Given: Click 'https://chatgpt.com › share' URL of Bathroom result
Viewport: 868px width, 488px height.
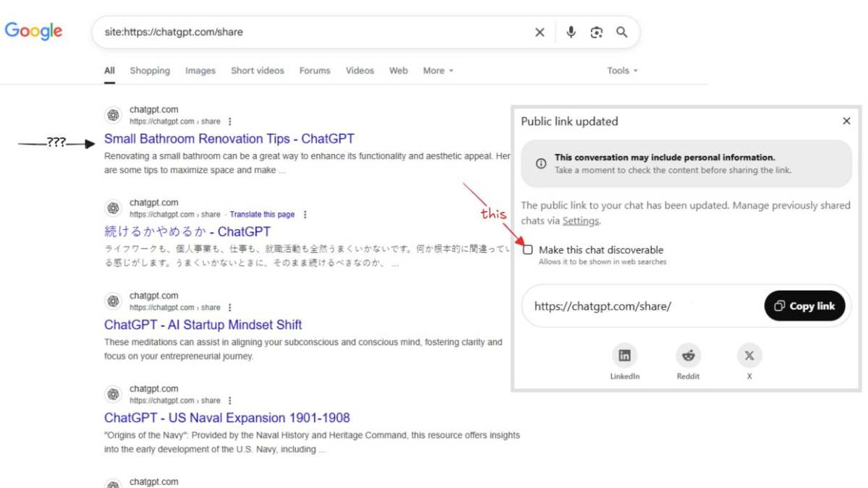Looking at the screenshot, I should point(175,121).
